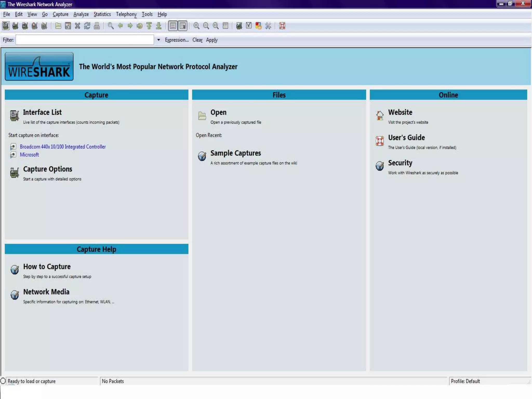The width and height of the screenshot is (532, 399).
Task: Toggle the Colorize packet list button
Action: pyautogui.click(x=173, y=26)
